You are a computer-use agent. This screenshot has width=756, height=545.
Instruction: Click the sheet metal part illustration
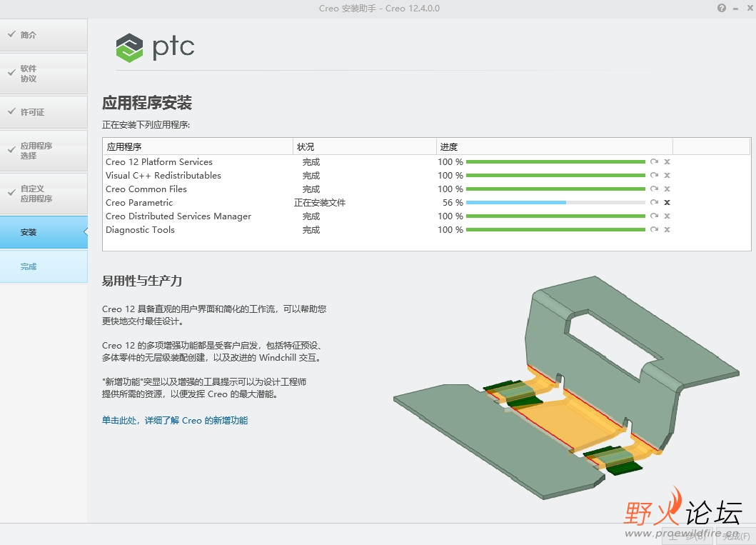pos(566,388)
